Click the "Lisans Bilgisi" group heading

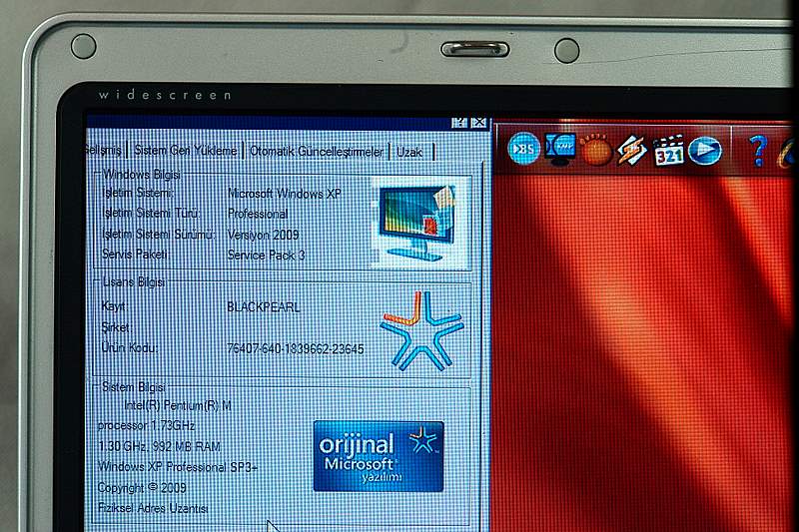[134, 282]
